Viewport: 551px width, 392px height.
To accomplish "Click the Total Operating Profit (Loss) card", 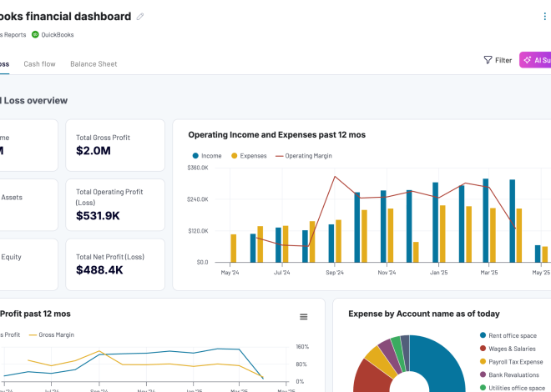I will [115, 205].
